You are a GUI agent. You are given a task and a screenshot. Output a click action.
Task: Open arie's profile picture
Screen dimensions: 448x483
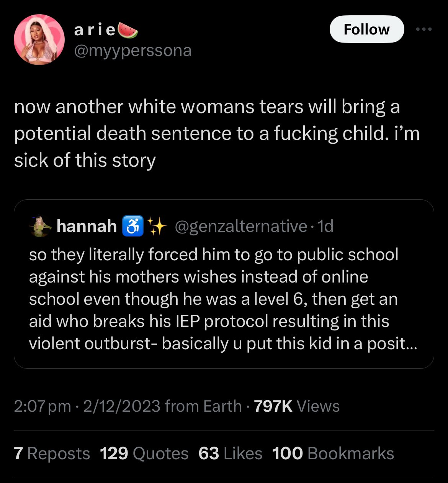[39, 40]
